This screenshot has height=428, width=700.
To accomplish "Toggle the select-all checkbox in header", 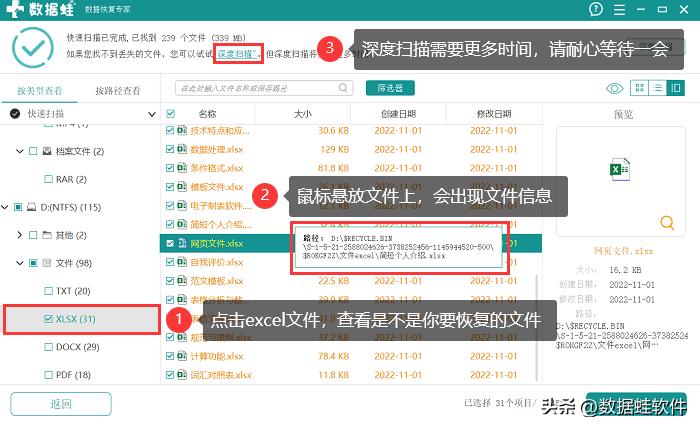I will point(170,114).
